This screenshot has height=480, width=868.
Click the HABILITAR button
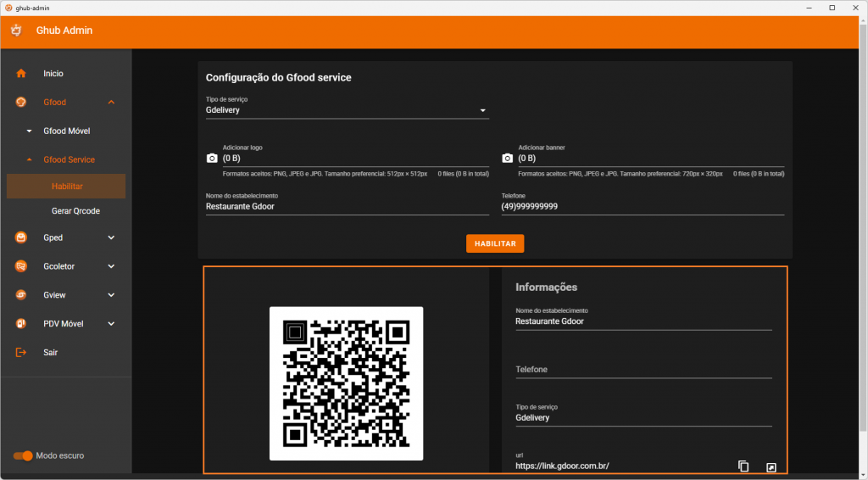[495, 243]
